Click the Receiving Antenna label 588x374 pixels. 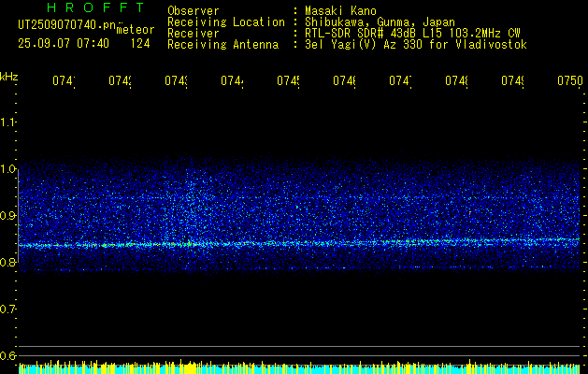pyautogui.click(x=222, y=45)
